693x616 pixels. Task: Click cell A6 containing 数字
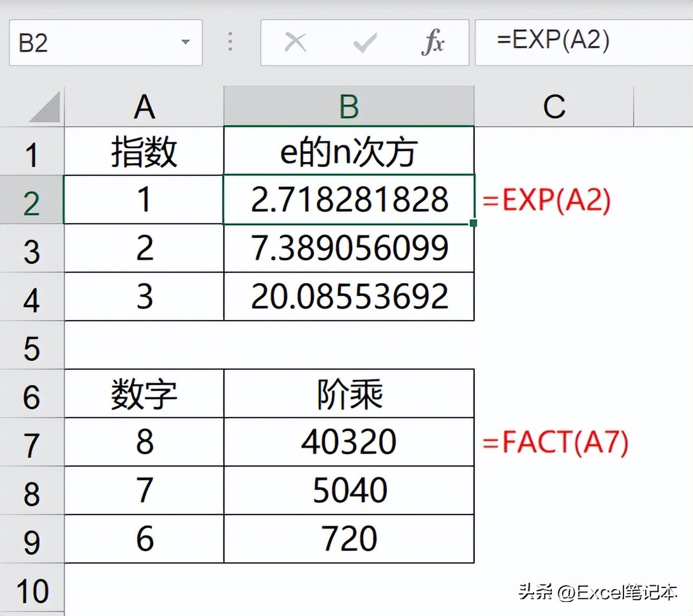[144, 394]
